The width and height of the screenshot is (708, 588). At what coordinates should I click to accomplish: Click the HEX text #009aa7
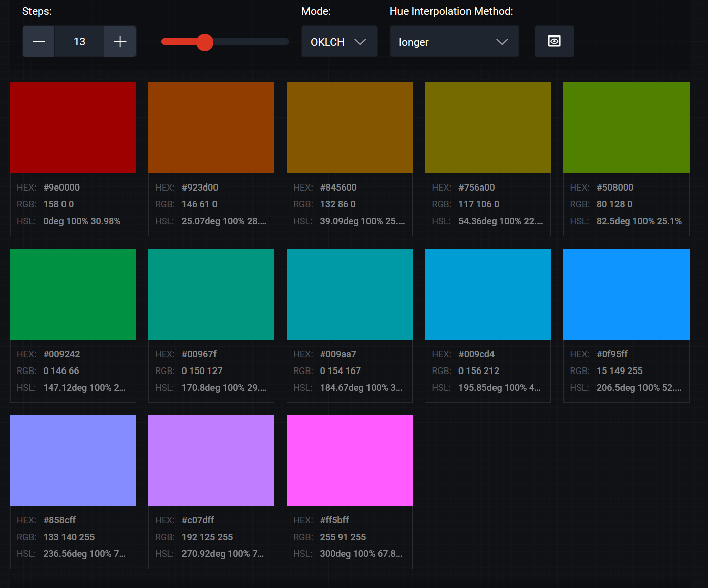pos(338,354)
